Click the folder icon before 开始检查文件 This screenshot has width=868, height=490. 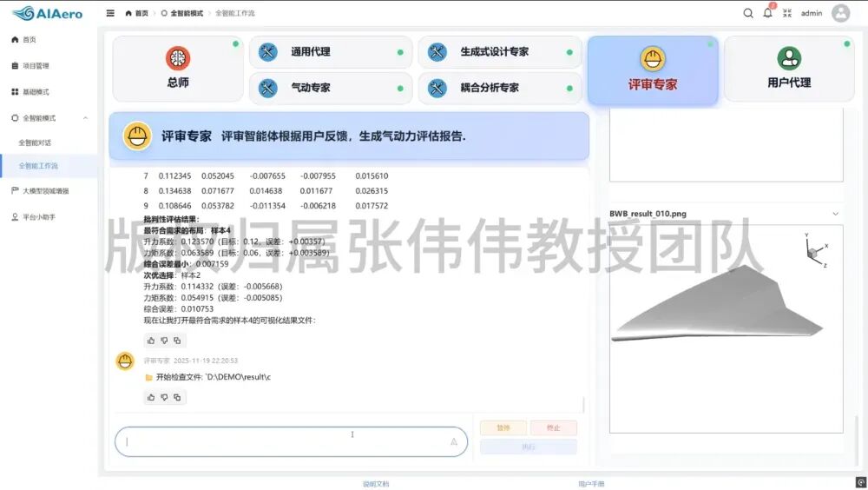click(x=149, y=377)
